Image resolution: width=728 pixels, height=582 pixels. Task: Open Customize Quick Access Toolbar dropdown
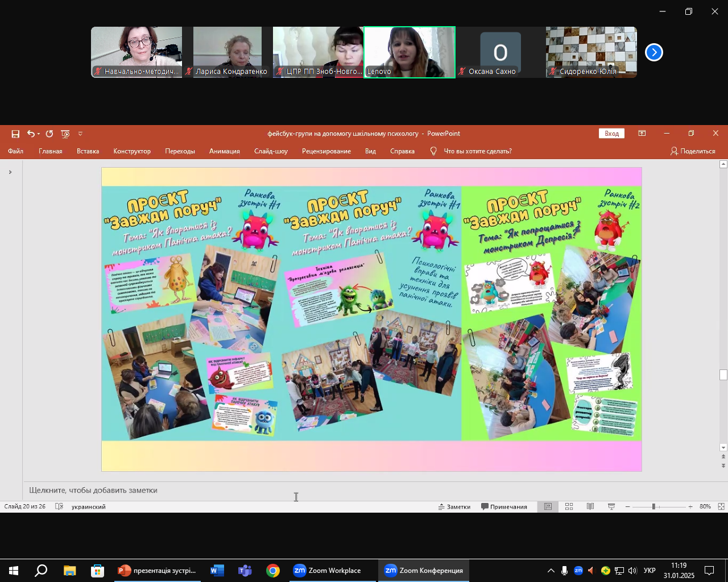pos(80,134)
